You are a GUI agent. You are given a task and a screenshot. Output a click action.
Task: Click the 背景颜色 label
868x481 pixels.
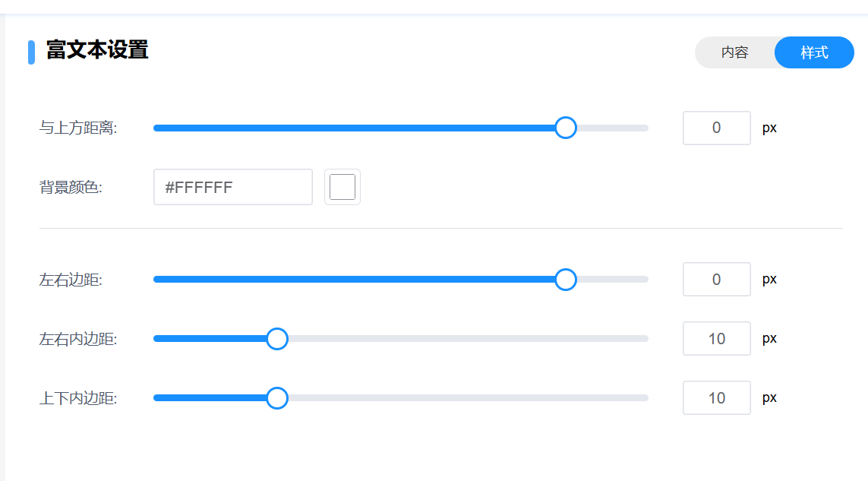click(71, 188)
